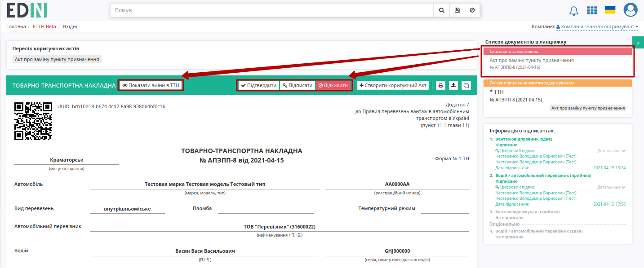Clear the search with the ban icon

tap(472, 10)
